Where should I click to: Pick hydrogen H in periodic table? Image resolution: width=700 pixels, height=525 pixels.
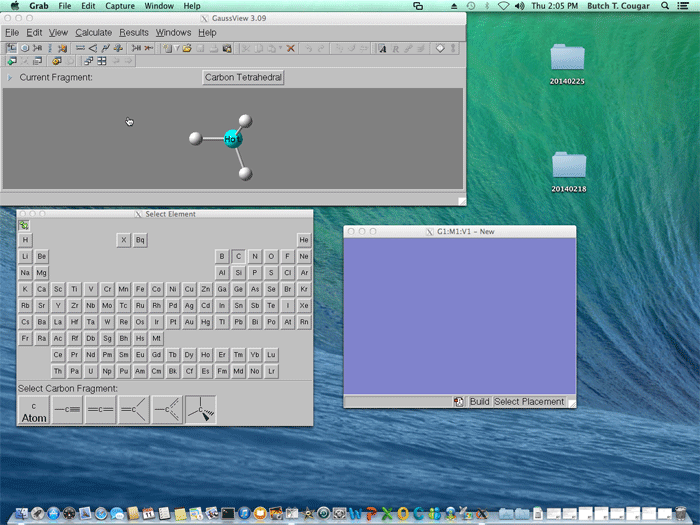25,240
